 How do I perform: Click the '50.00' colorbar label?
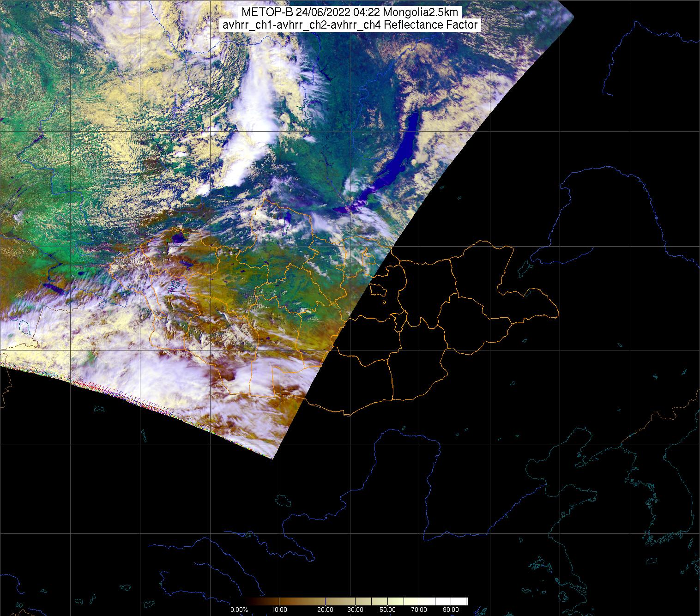(387, 610)
